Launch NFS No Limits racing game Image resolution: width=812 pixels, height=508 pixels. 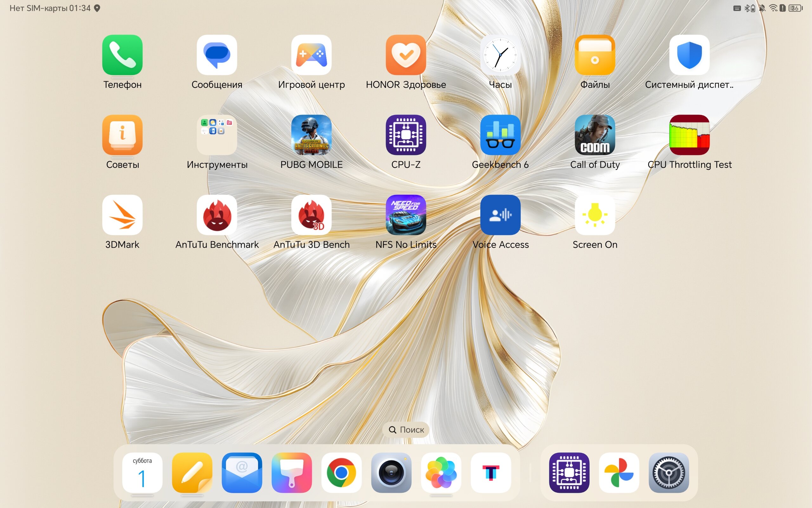coord(406,215)
